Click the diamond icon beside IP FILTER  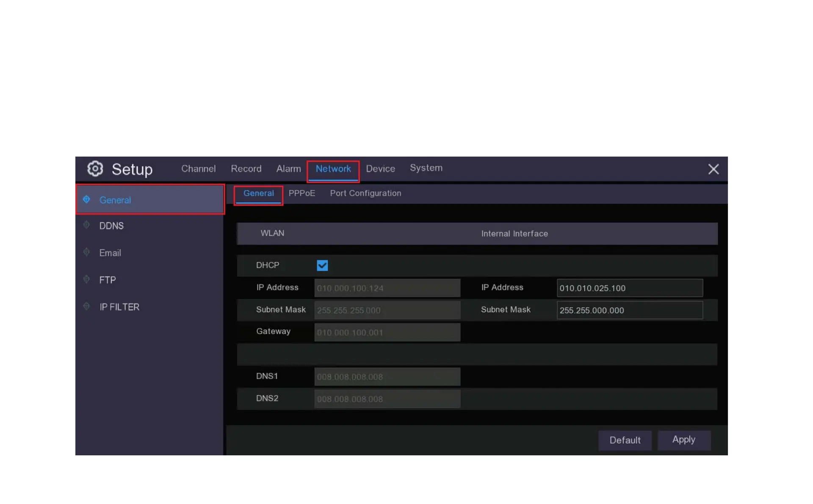click(x=86, y=306)
